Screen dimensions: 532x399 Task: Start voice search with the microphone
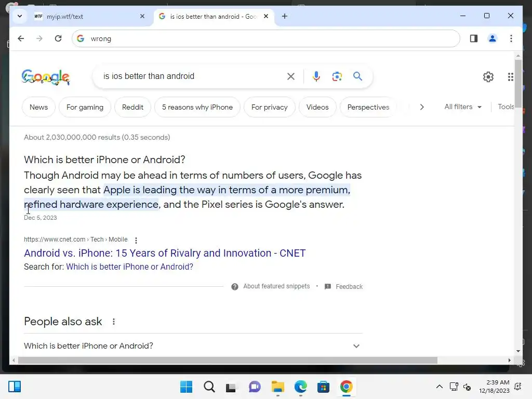[x=316, y=76]
